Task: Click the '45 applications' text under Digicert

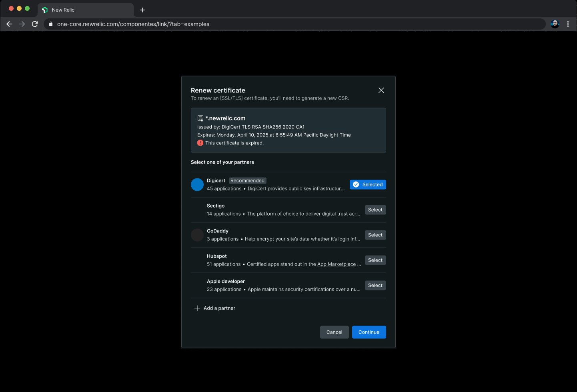Action: click(x=224, y=188)
